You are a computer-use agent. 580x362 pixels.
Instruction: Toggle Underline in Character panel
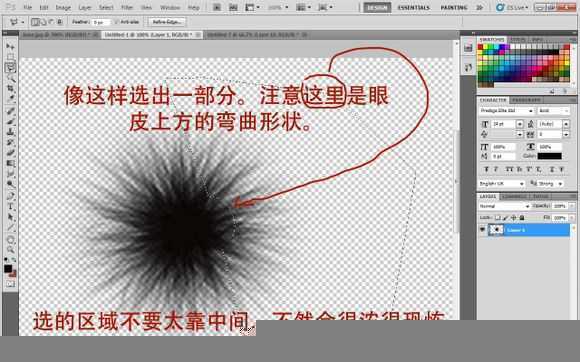coord(552,169)
